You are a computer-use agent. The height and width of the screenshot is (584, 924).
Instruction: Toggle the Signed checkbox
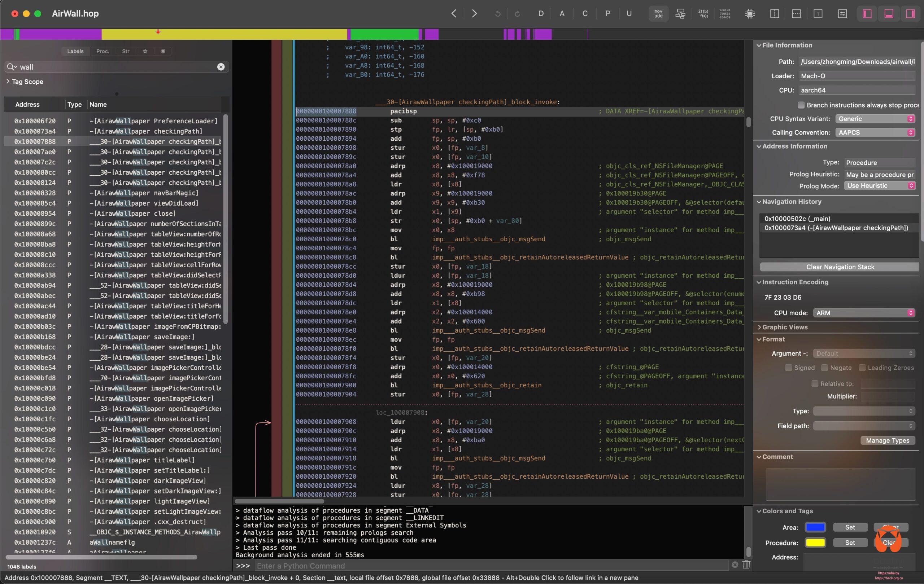(x=789, y=368)
